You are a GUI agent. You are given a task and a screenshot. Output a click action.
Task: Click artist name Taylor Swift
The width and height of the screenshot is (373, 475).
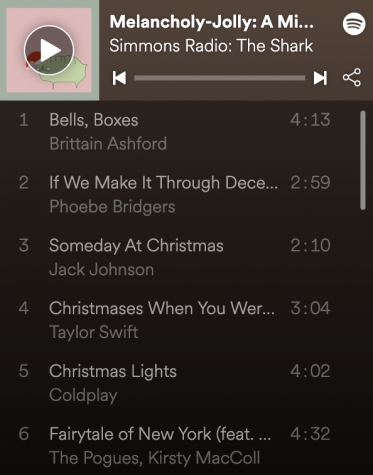point(94,332)
